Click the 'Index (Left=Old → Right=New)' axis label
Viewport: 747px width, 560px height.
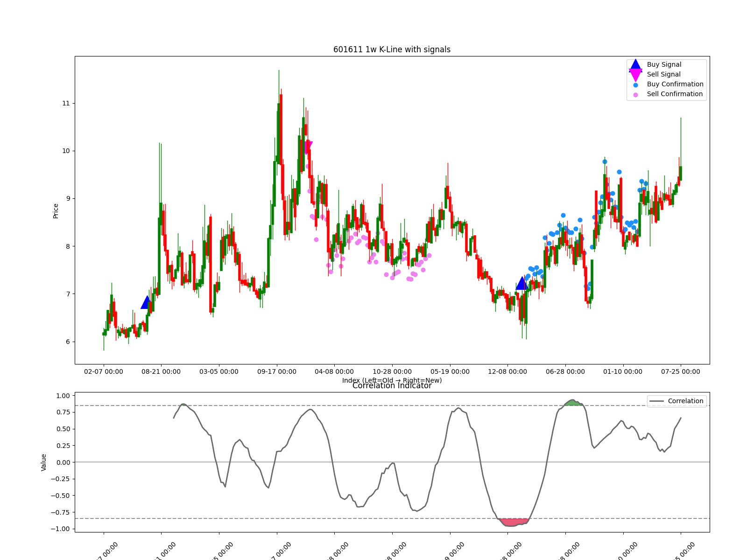[392, 380]
